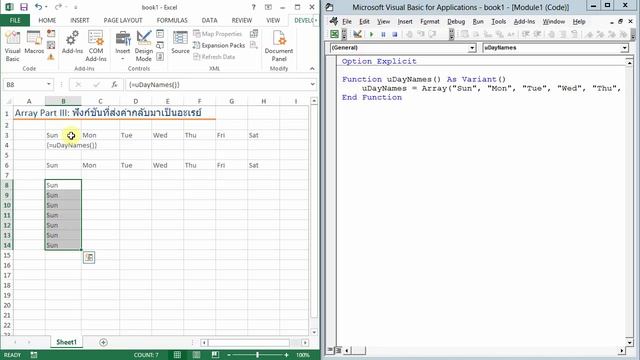Open VBA Edit menu
This screenshot has width=640, height=360.
tap(364, 22)
